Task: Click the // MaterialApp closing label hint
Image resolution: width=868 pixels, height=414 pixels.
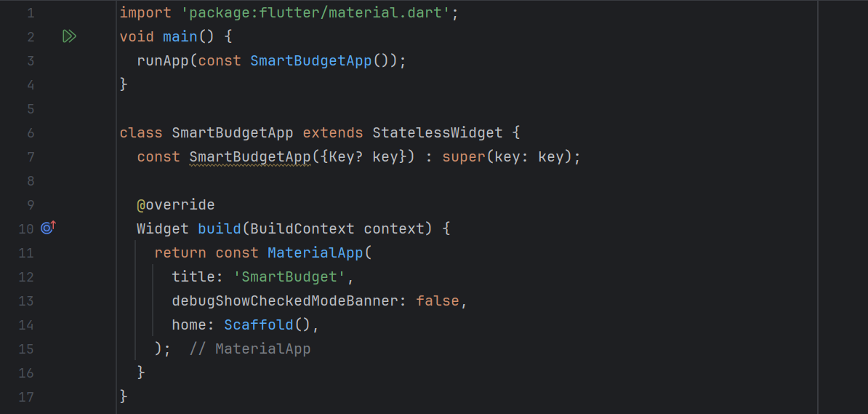Action: click(x=249, y=349)
